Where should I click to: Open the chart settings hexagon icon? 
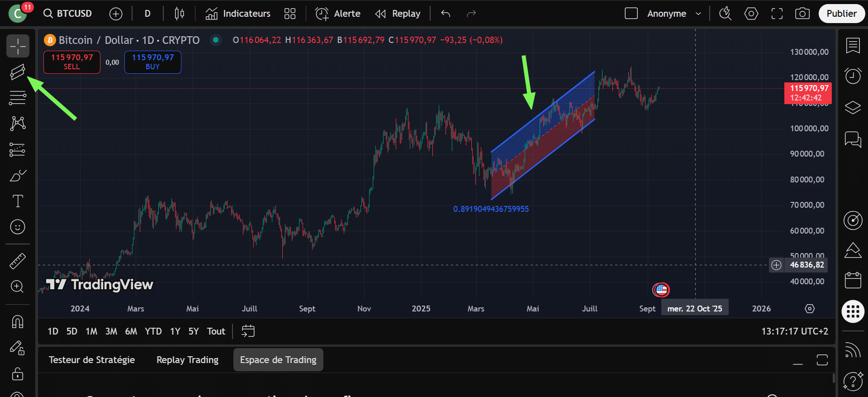tap(751, 14)
